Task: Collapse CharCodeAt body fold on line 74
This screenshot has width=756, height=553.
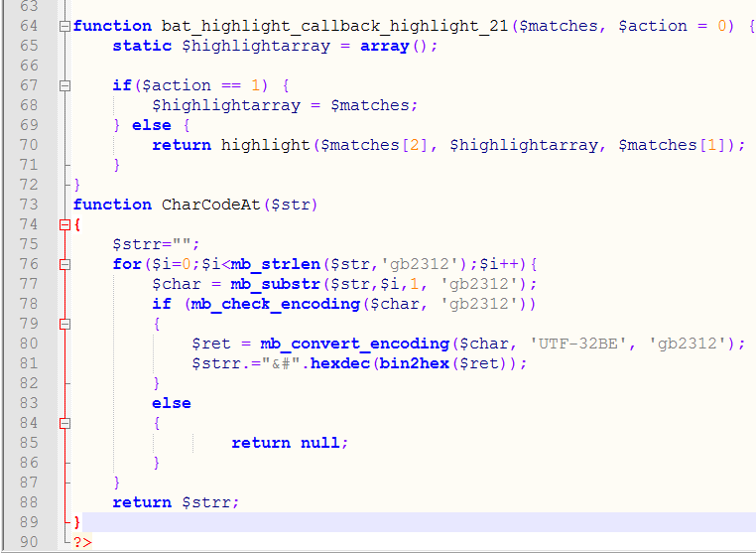Action: click(65, 224)
